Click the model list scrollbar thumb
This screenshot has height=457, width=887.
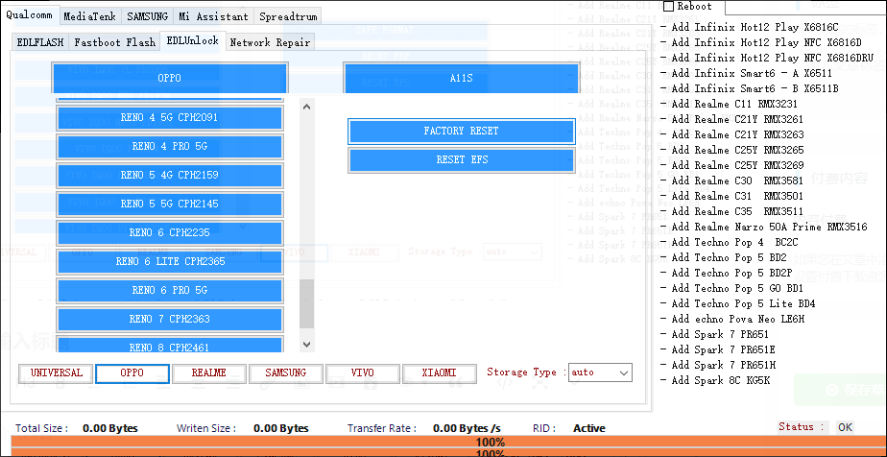[x=307, y=304]
